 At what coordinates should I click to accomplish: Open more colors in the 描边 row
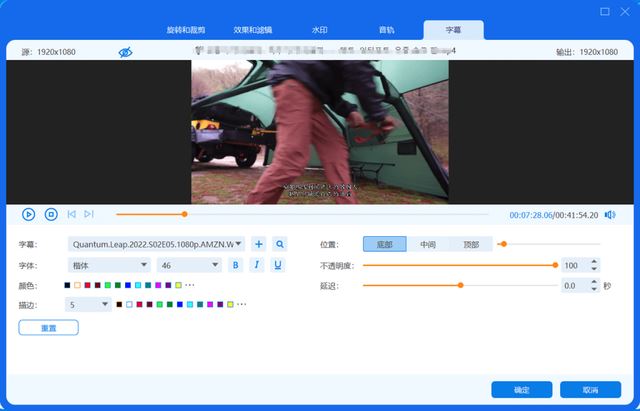point(242,304)
